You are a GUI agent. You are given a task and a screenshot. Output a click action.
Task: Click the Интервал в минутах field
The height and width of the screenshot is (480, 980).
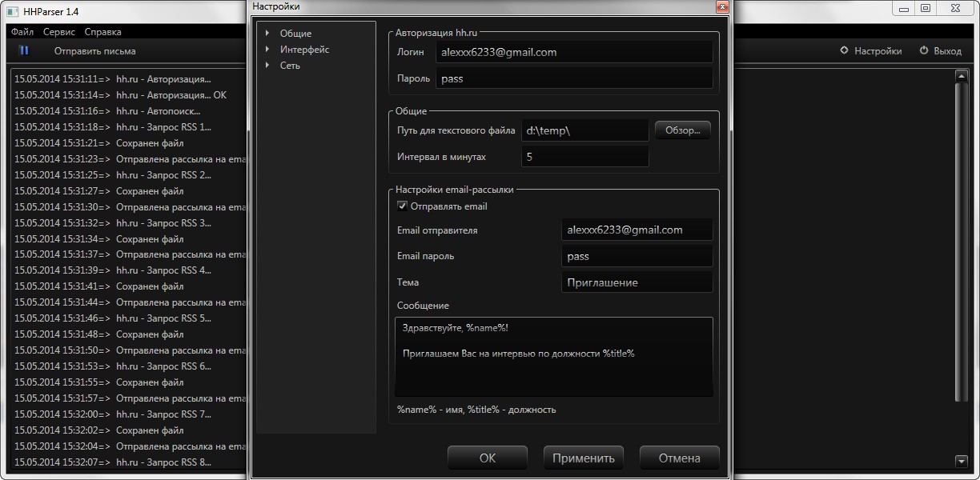pyautogui.click(x=584, y=157)
